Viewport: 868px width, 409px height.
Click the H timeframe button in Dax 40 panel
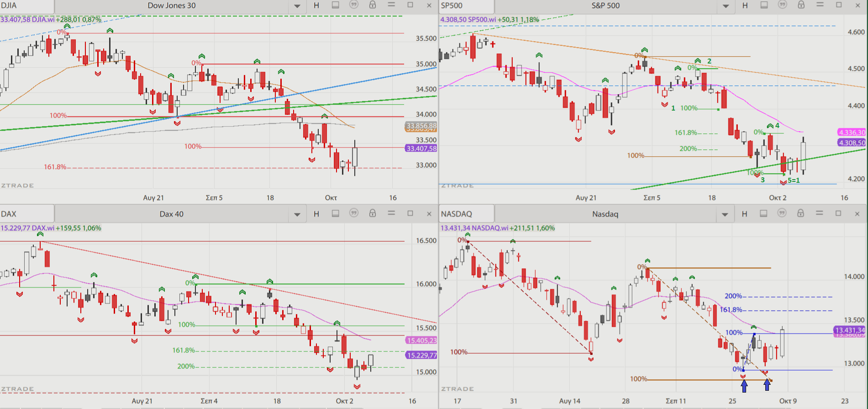[316, 214]
